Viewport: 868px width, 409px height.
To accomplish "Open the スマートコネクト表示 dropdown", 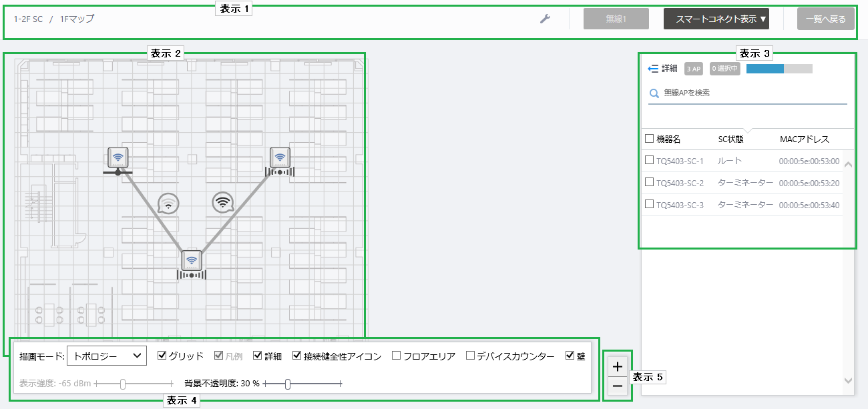I will tap(716, 19).
